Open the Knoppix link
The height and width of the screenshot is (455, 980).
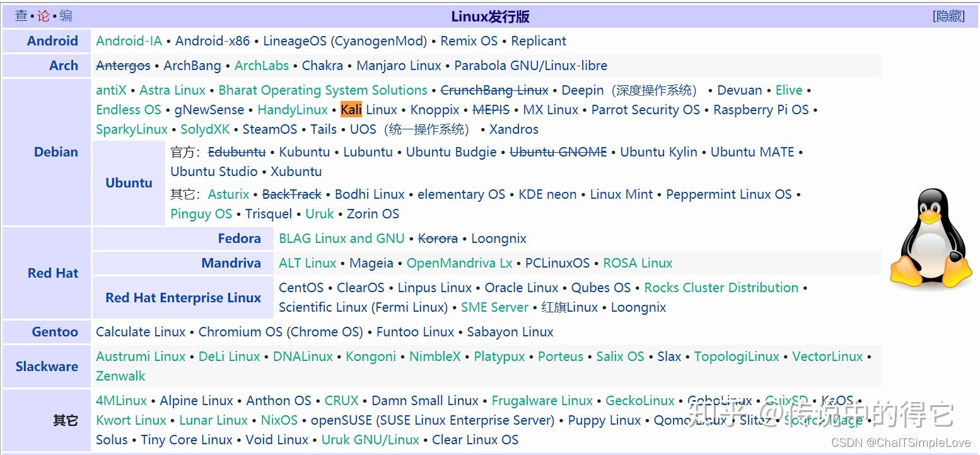coord(435,110)
